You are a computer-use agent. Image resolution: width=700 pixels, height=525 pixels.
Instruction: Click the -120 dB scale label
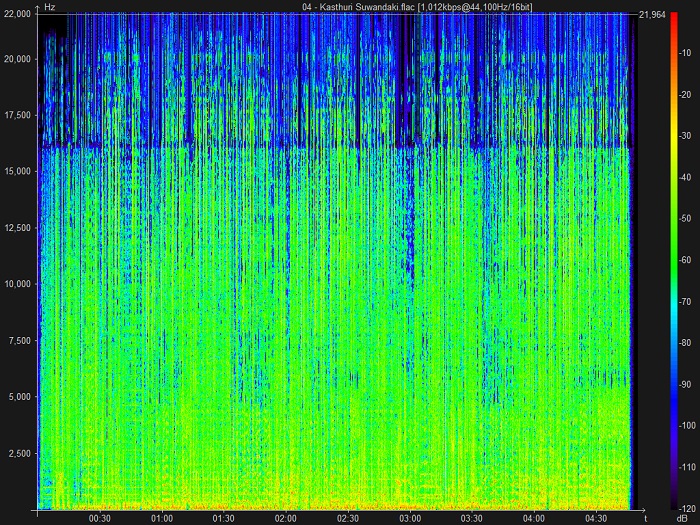[x=687, y=508]
